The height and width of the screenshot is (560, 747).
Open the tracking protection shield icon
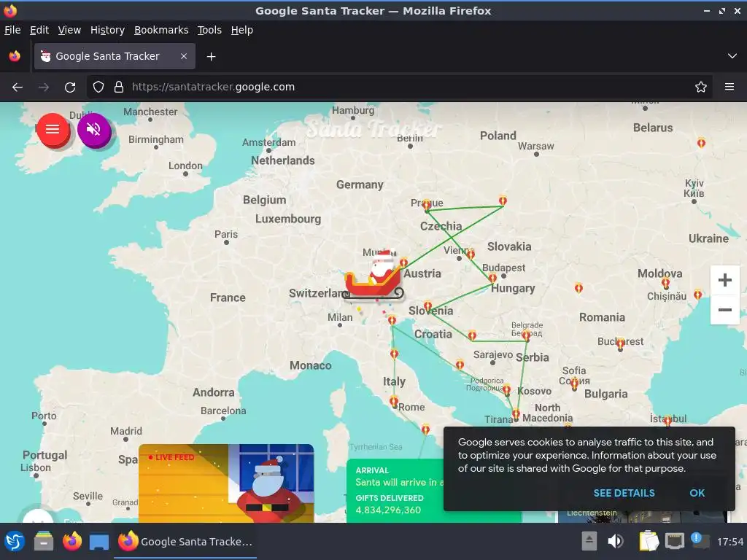(98, 87)
